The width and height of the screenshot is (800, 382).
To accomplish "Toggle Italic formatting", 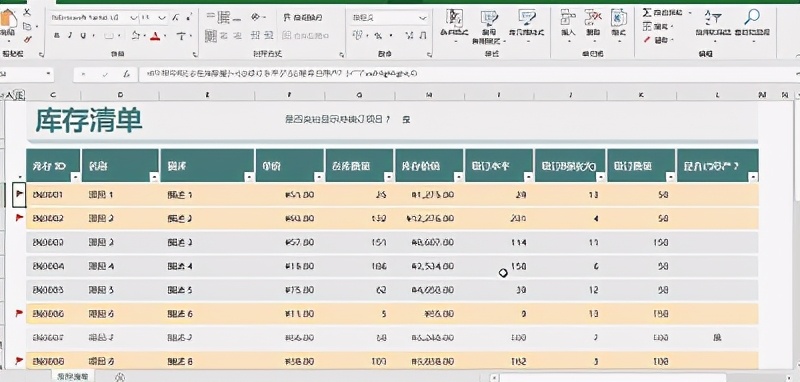I will (70, 36).
